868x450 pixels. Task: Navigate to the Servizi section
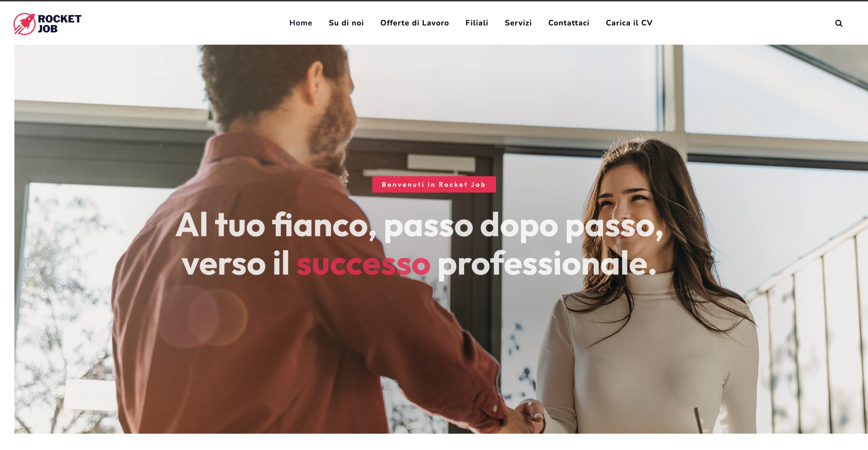(x=518, y=23)
